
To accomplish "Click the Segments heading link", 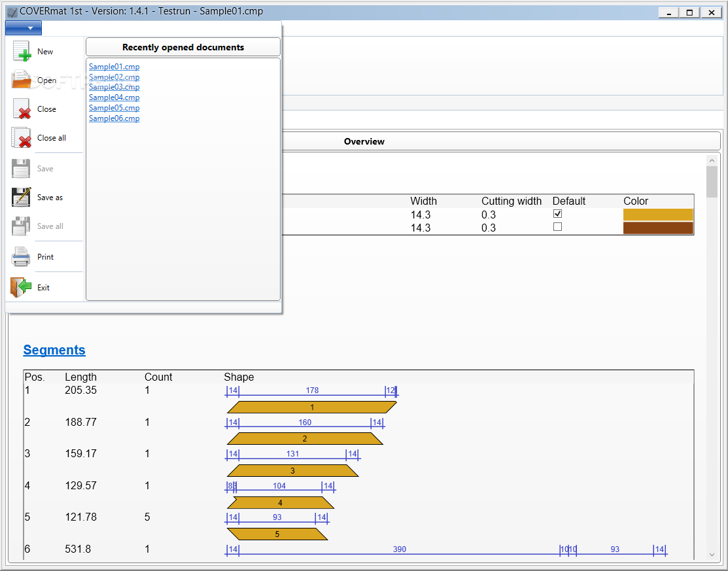I will coord(54,350).
